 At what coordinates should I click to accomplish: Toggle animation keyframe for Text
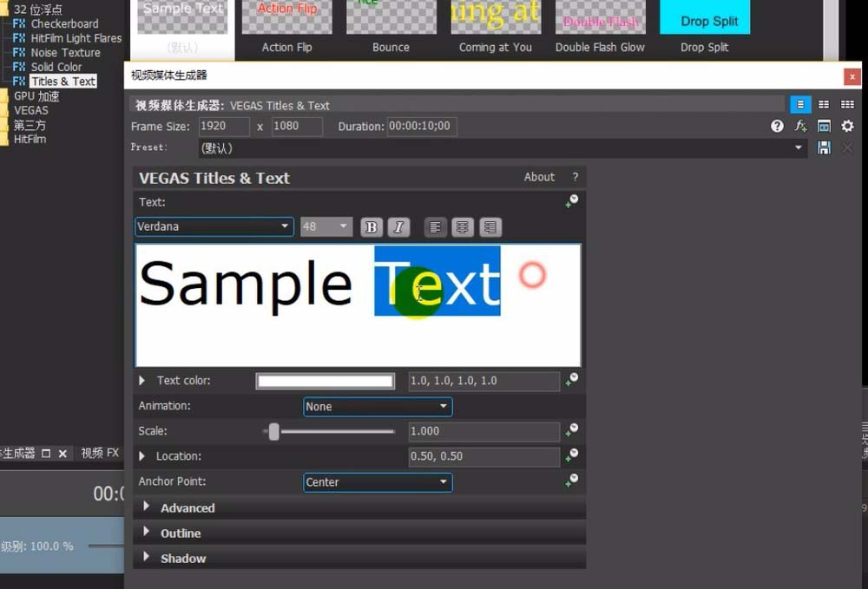pyautogui.click(x=572, y=200)
